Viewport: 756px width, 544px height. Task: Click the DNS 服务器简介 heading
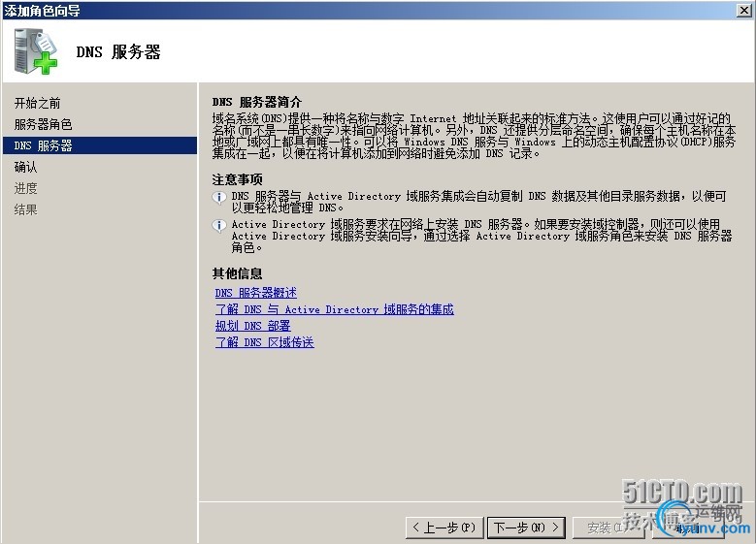(257, 102)
